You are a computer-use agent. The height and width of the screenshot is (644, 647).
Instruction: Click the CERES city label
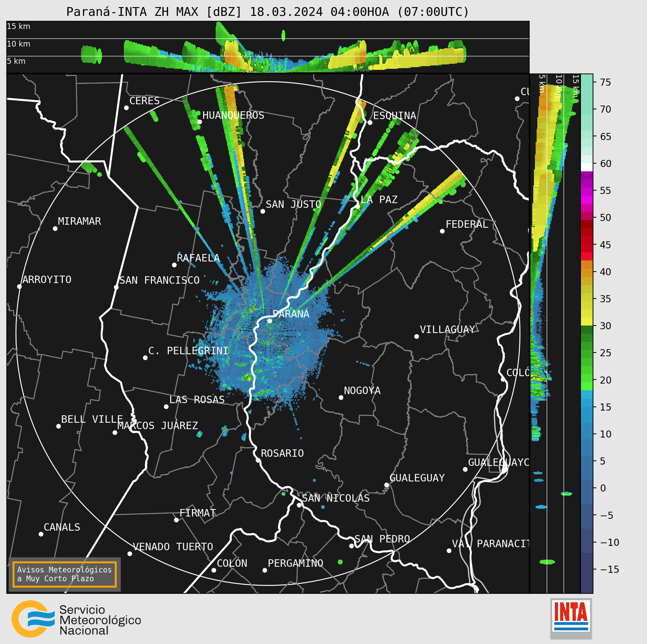tap(144, 101)
